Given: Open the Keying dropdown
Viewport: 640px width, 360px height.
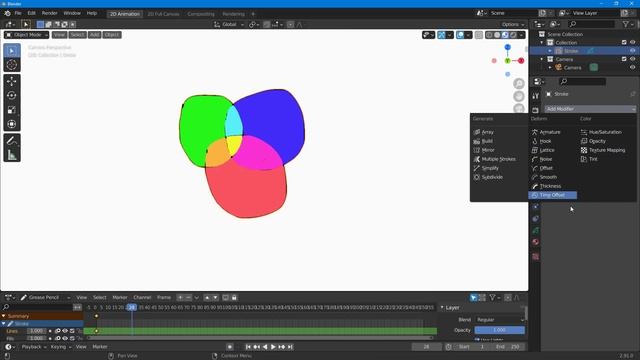Looking at the screenshot, I should point(61,347).
